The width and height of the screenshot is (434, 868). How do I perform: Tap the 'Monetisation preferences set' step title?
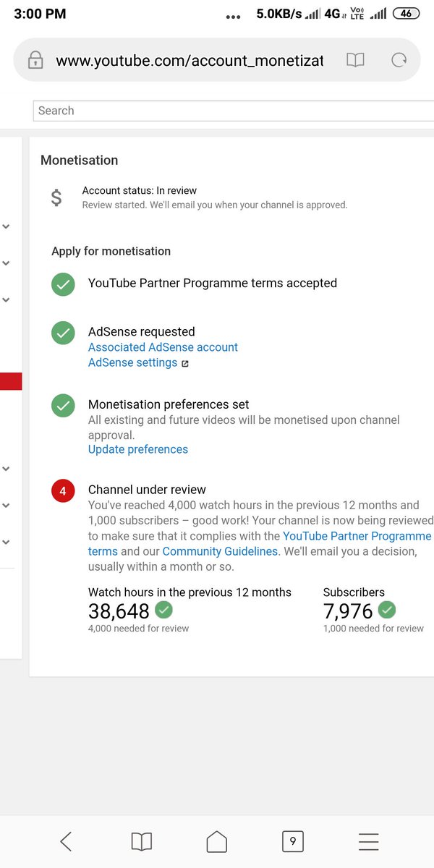[169, 404]
